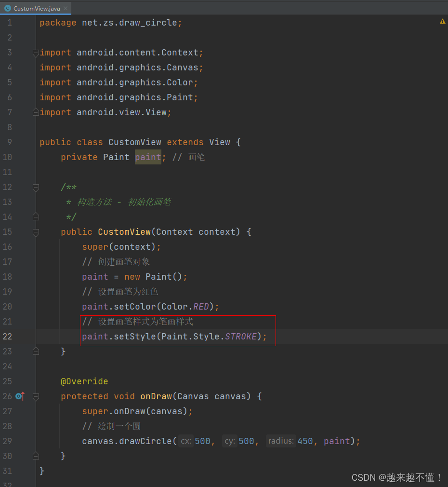Collapse the CustomView constructor at line 15
This screenshot has width=448, height=487.
36,232
